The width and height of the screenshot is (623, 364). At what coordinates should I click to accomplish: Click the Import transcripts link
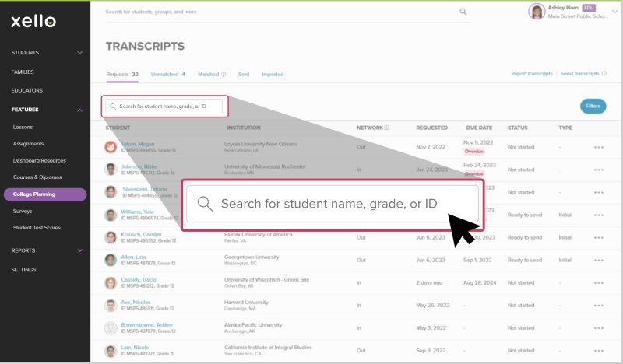click(x=533, y=74)
